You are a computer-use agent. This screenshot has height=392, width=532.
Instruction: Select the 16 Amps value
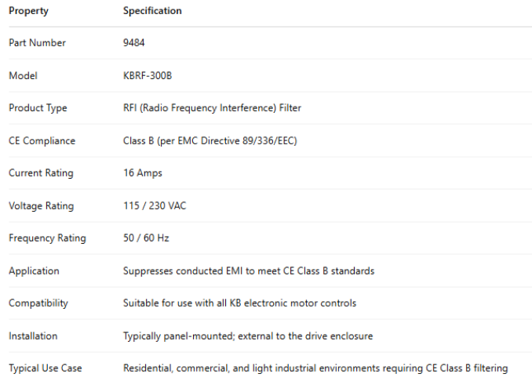click(143, 173)
